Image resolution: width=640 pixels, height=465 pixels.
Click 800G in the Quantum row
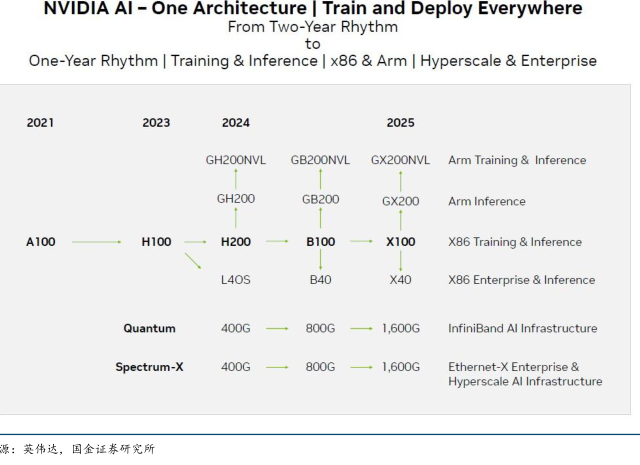point(320,328)
